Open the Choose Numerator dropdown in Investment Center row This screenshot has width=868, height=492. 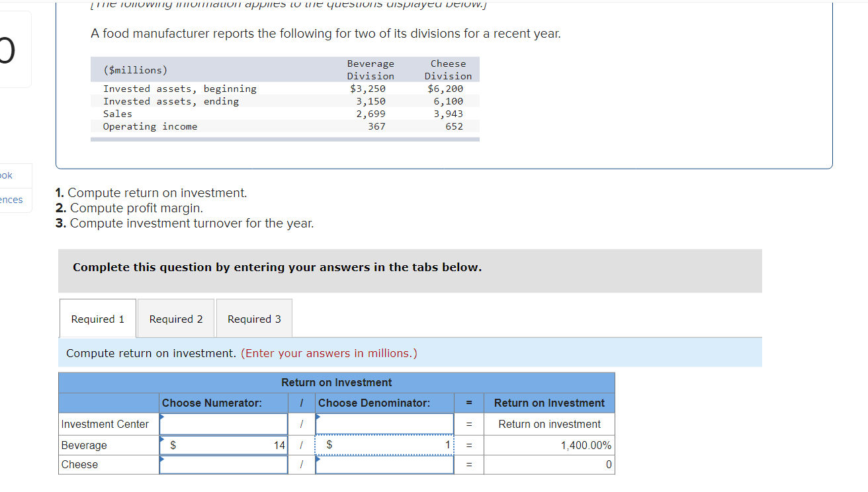point(224,424)
